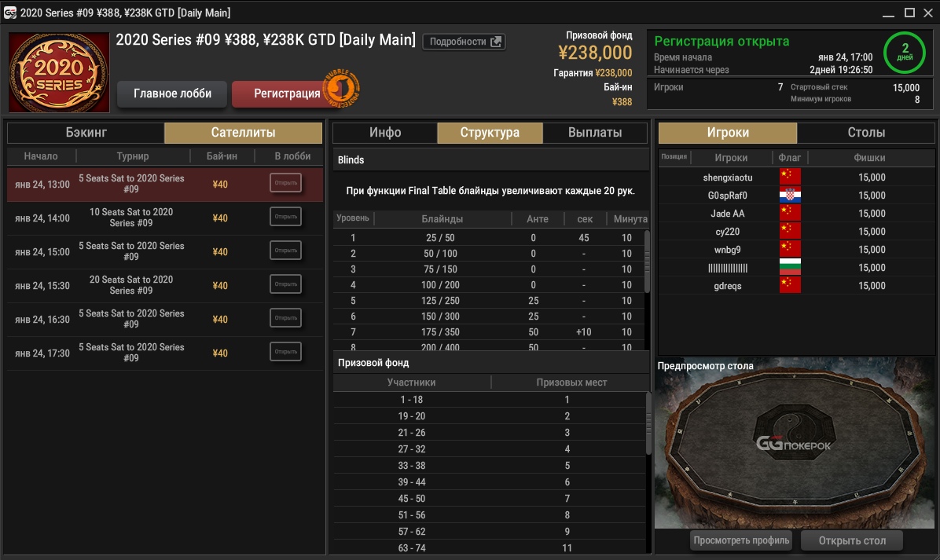Go to Главное лобби
This screenshot has height=560, width=940.
[x=172, y=93]
